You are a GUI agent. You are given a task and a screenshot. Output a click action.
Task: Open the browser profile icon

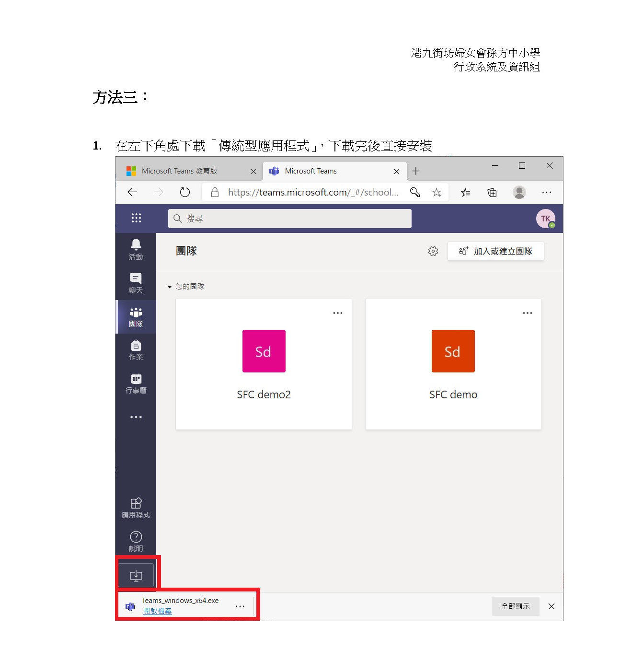(x=519, y=192)
